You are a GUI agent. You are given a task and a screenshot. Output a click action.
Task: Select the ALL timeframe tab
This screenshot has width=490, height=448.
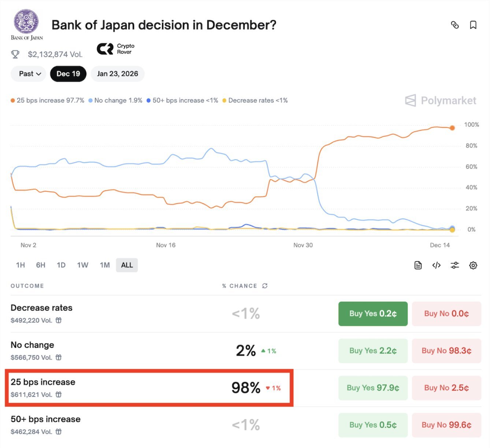coord(127,265)
